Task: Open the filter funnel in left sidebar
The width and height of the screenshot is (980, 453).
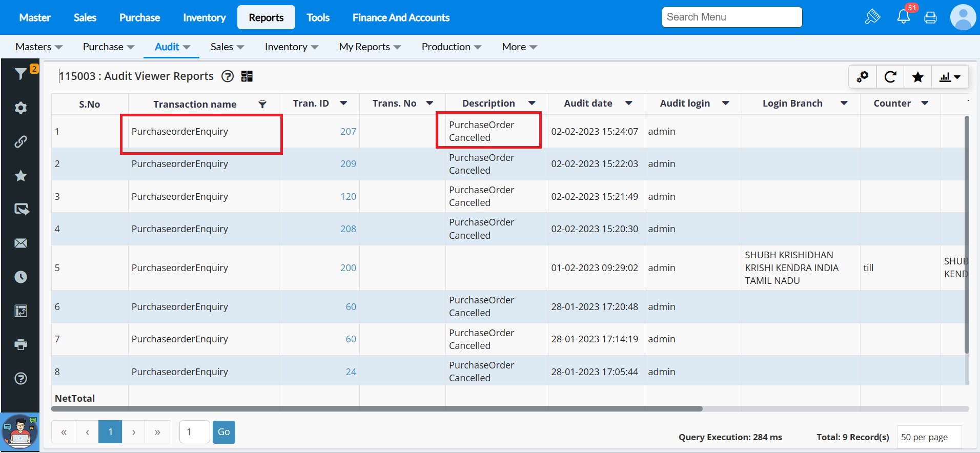Action: point(21,74)
